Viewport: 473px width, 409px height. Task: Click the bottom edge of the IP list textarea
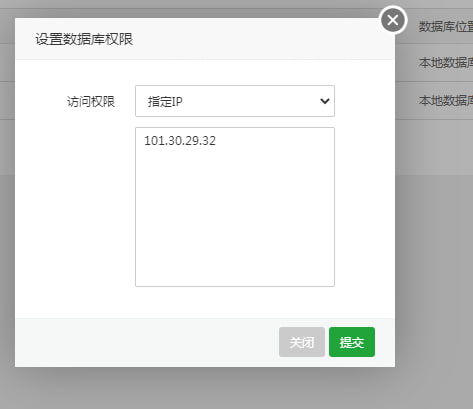(235, 286)
